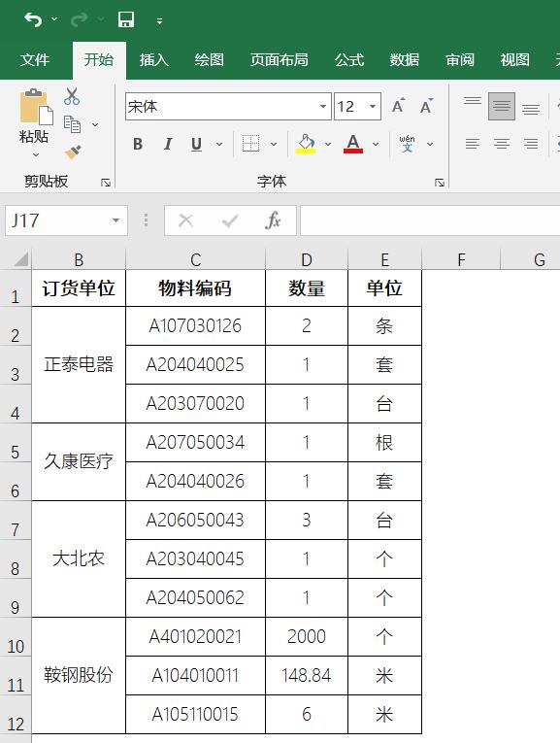560x743 pixels.
Task: Expand the 粘贴 options arrow
Action: coord(35,155)
